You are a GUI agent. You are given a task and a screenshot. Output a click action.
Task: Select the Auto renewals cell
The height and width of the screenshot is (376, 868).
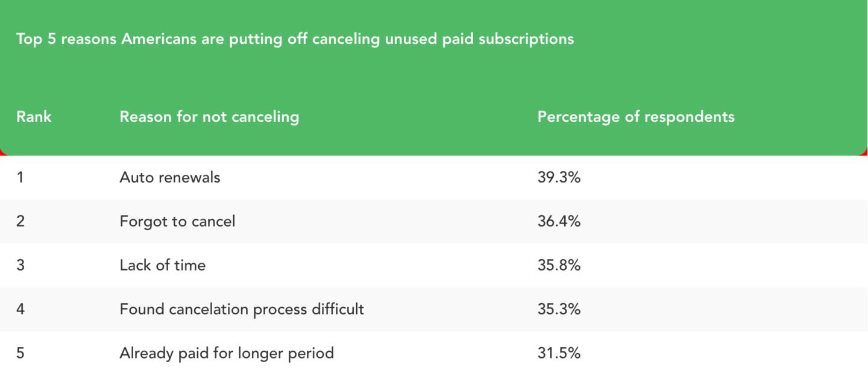170,178
